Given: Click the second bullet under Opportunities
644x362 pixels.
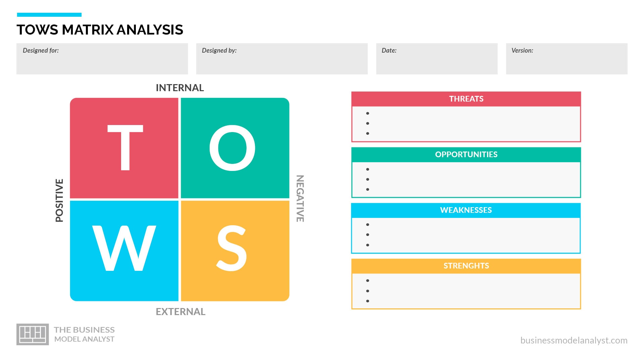Looking at the screenshot, I should 368,179.
